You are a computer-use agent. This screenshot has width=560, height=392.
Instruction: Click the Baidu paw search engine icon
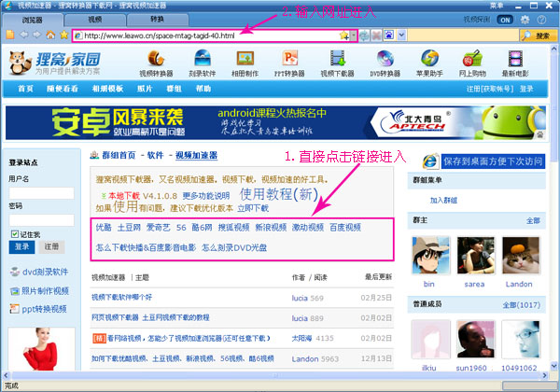pos(389,35)
